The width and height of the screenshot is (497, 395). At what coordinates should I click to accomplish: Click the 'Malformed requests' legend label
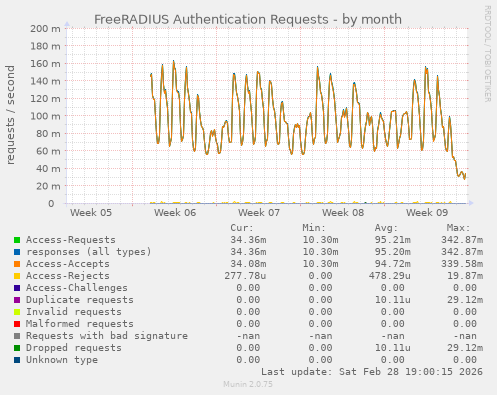(x=80, y=324)
